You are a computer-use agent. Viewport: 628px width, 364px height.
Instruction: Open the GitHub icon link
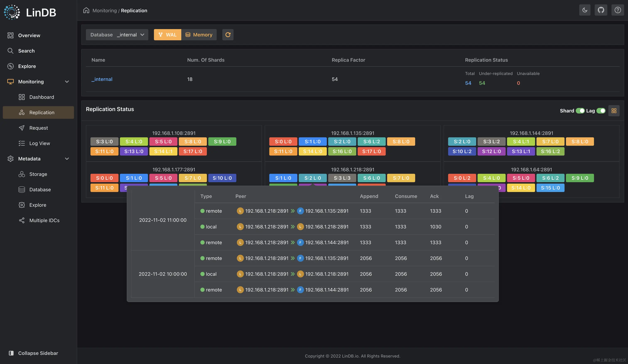(601, 10)
